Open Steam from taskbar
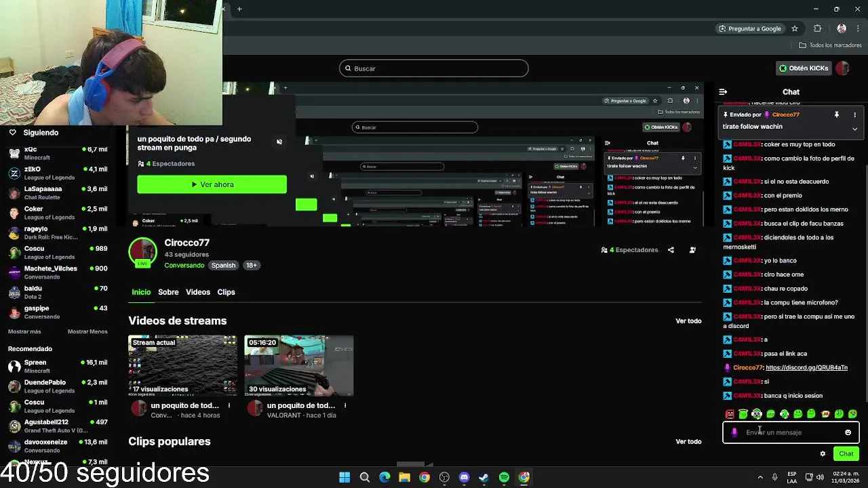Screen dimensions: 868x488 coord(484,477)
